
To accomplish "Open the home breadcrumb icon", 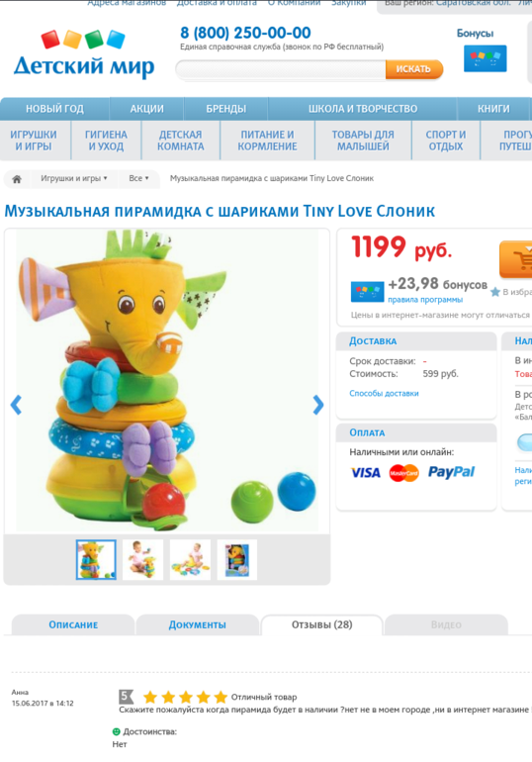I will point(17,179).
